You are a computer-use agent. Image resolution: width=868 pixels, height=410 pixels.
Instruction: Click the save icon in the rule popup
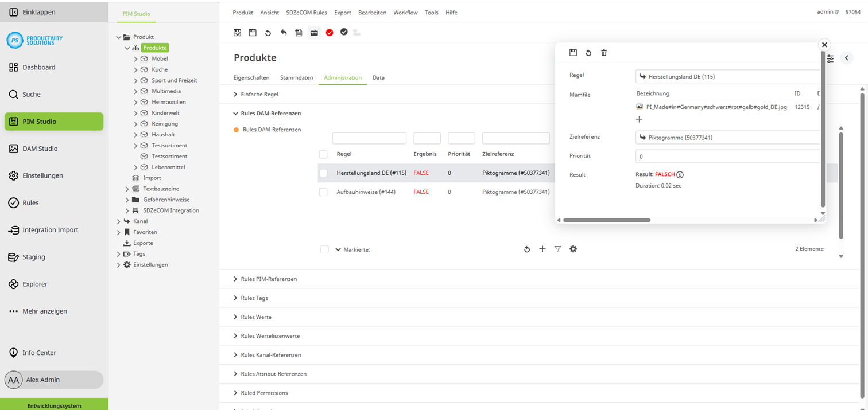point(573,53)
